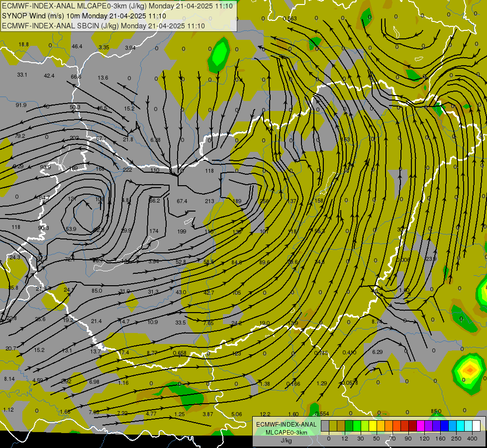Viewport: 487px width, 448px height.
Task: Click the grid value 7.22
Action: 122,413
